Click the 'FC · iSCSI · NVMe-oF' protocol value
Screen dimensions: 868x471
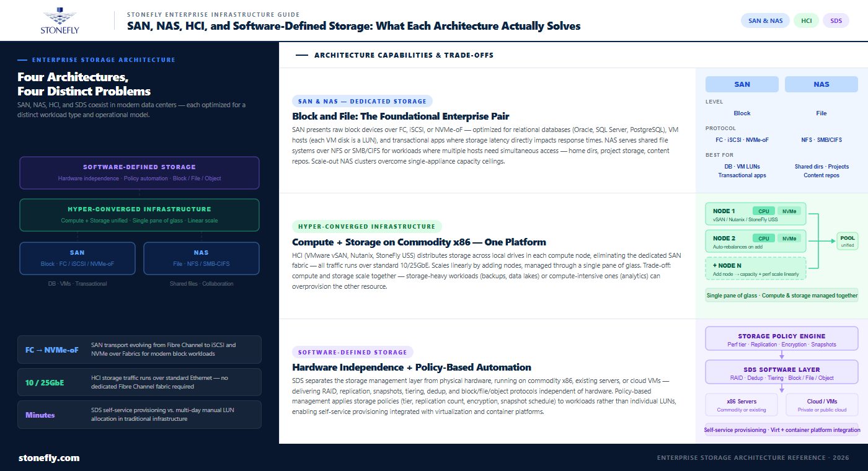(x=742, y=140)
